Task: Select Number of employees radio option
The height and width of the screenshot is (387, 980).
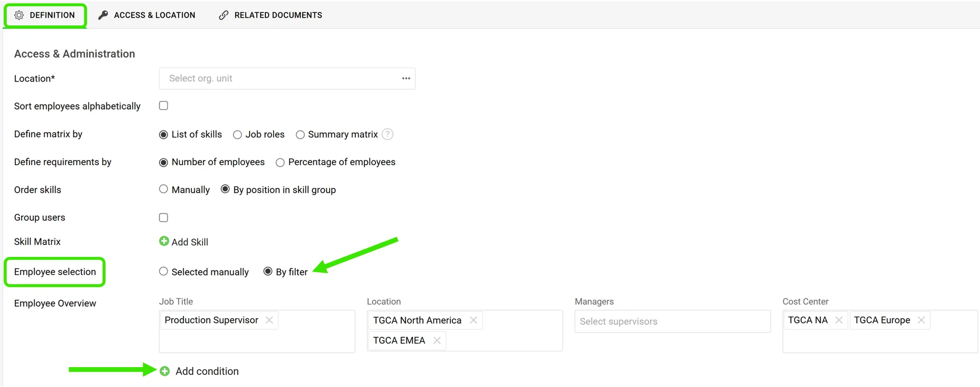Action: point(163,163)
